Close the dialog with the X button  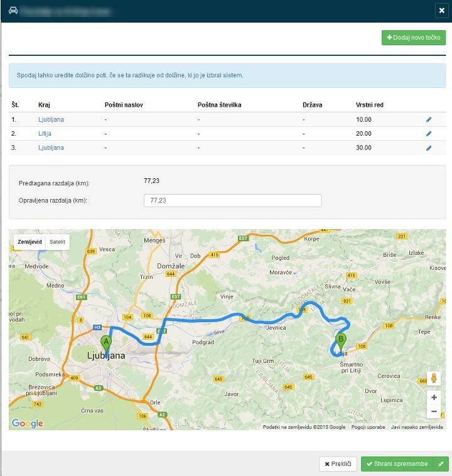(442, 11)
